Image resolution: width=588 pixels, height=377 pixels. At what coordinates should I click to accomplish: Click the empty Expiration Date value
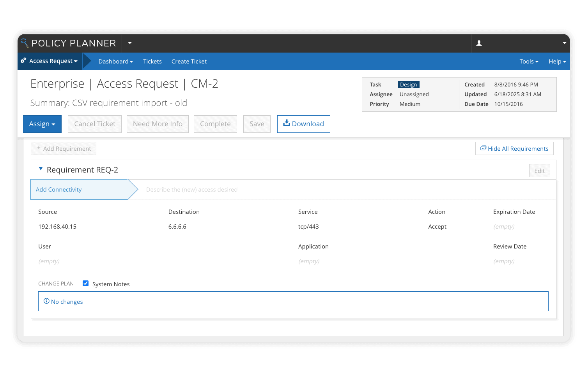504,227
